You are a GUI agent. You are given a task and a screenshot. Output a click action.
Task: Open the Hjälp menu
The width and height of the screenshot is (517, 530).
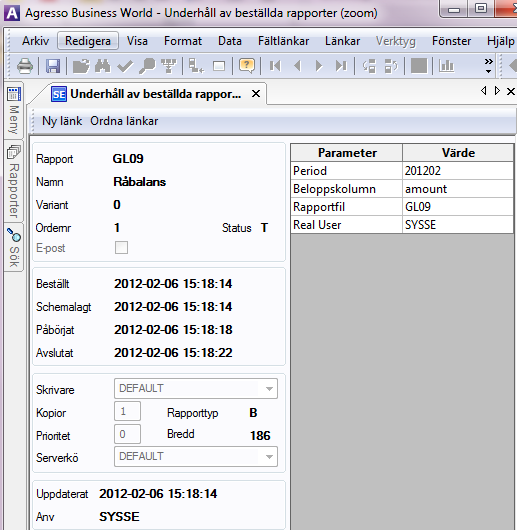tap(500, 41)
